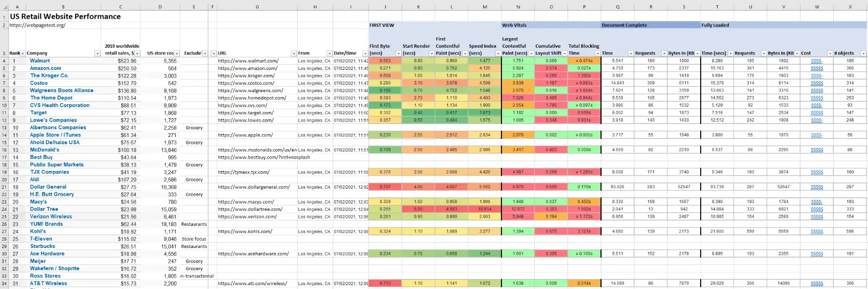Select the $523.96 sales cell for Walmart
The image size is (868, 289).
coord(121,61)
